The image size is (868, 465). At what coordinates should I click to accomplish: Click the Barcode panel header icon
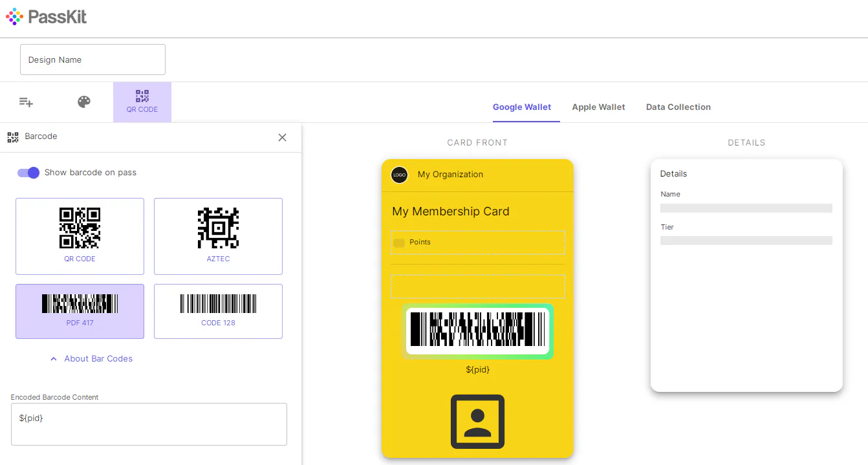(x=13, y=137)
